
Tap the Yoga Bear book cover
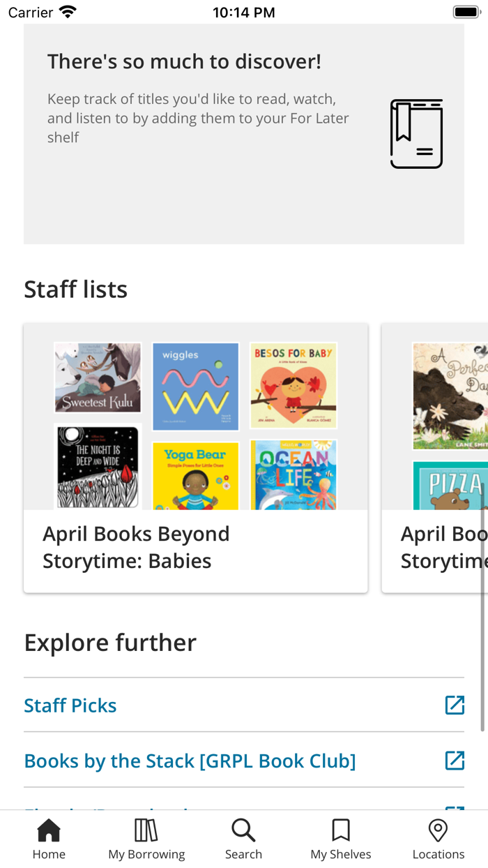click(196, 477)
